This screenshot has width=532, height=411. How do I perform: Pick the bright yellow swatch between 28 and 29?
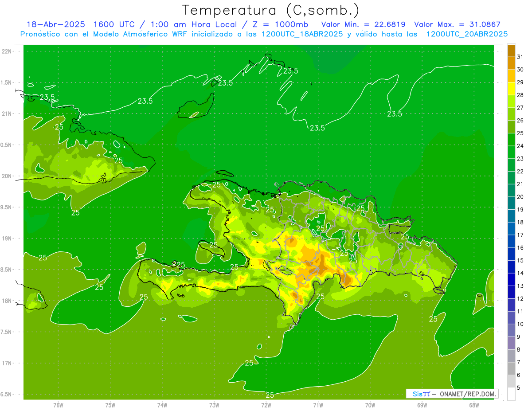(512, 89)
